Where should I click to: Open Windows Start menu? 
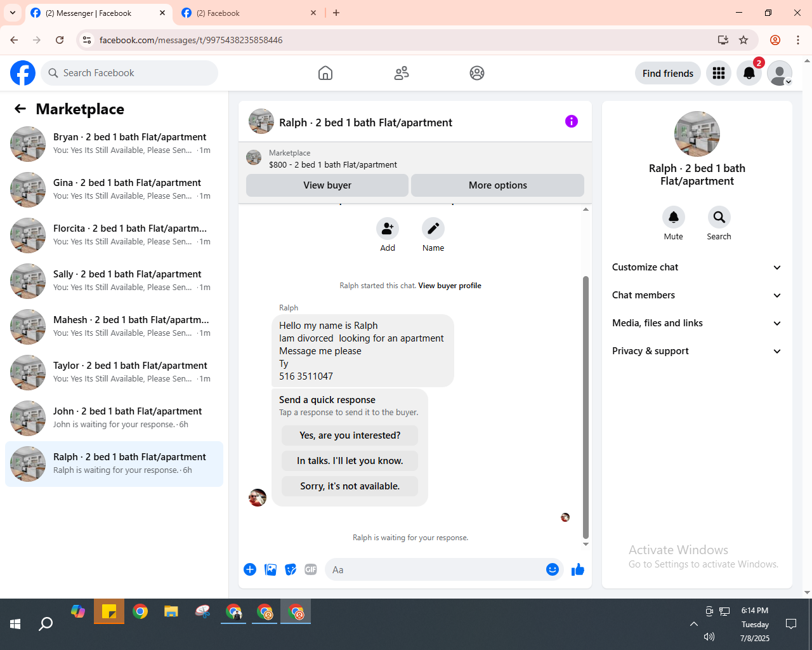coord(15,624)
